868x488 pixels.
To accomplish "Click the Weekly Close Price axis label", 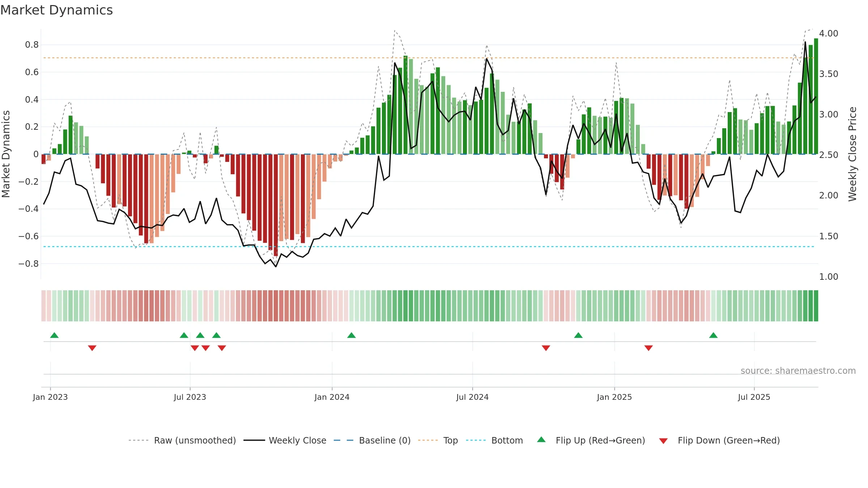I will coord(852,154).
